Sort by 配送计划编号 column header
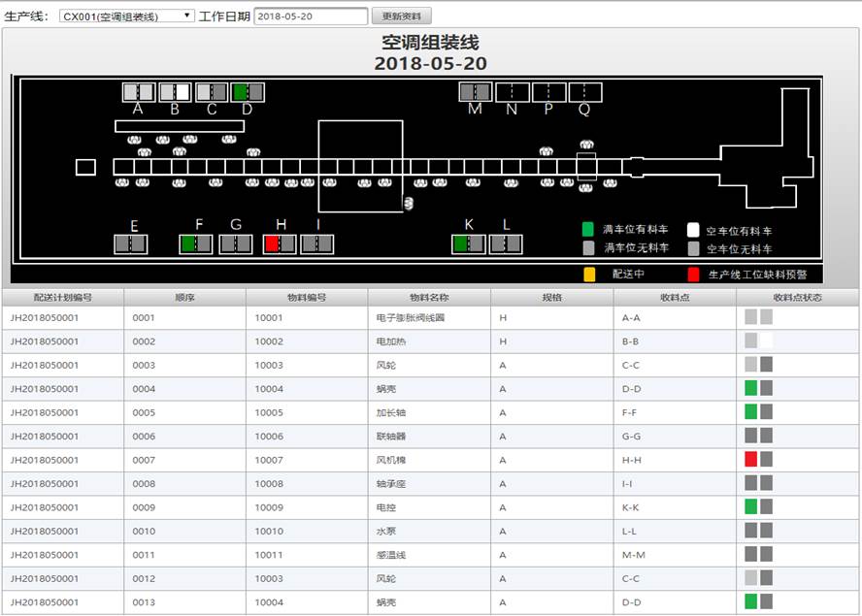This screenshot has width=862, height=616. coord(62,297)
